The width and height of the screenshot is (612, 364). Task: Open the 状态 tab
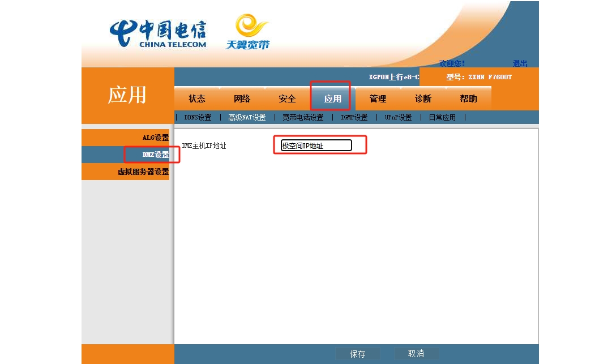(197, 99)
